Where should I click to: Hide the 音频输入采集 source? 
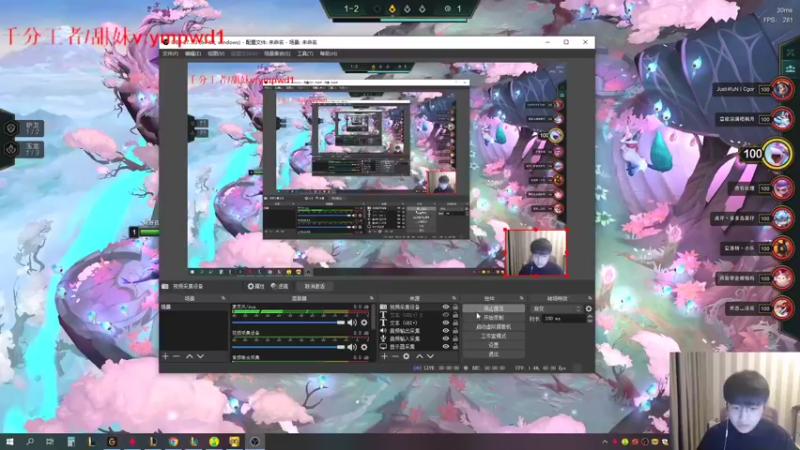pyautogui.click(x=445, y=338)
